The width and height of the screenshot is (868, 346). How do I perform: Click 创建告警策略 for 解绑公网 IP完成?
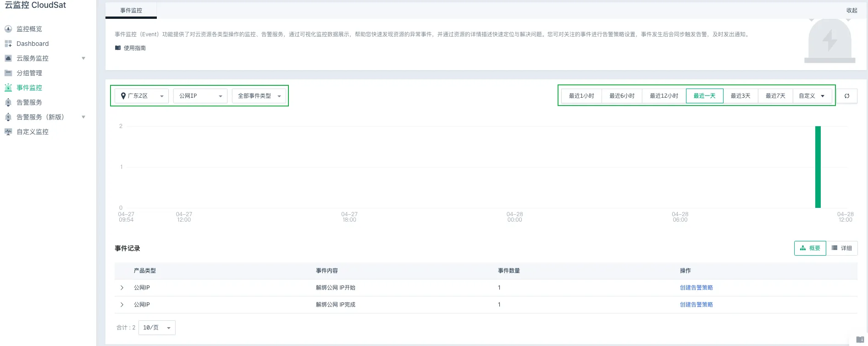click(x=696, y=305)
